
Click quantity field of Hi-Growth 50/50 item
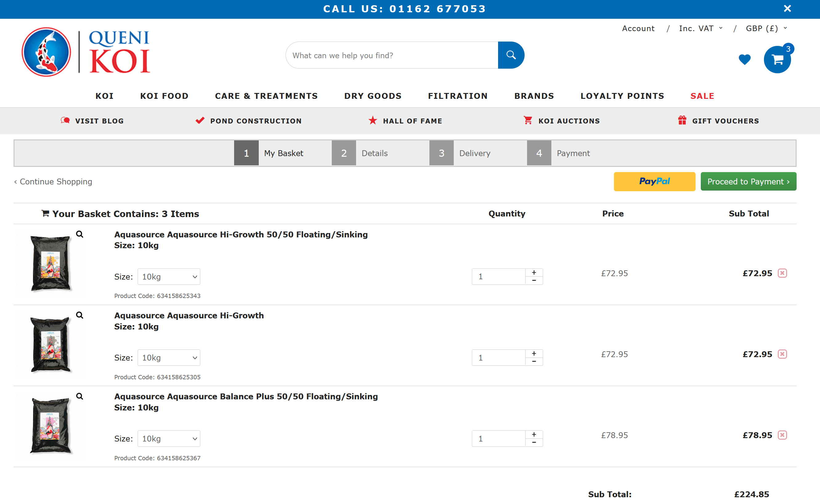[x=498, y=276]
